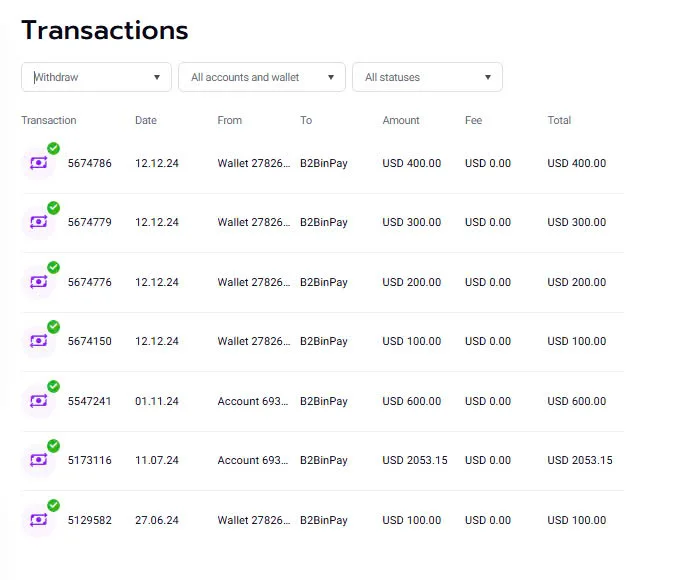Select transaction ID 5173116
The height and width of the screenshot is (580, 695).
(89, 460)
